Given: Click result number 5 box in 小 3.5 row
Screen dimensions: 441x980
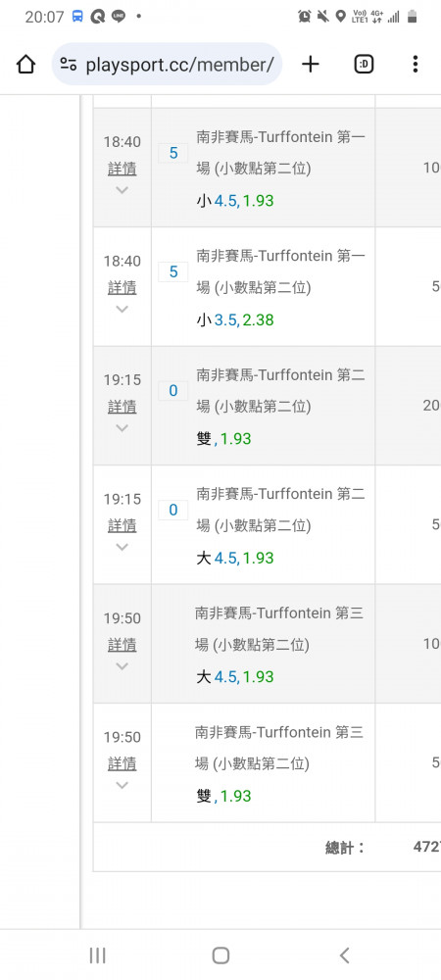Looking at the screenshot, I should coord(173,271).
